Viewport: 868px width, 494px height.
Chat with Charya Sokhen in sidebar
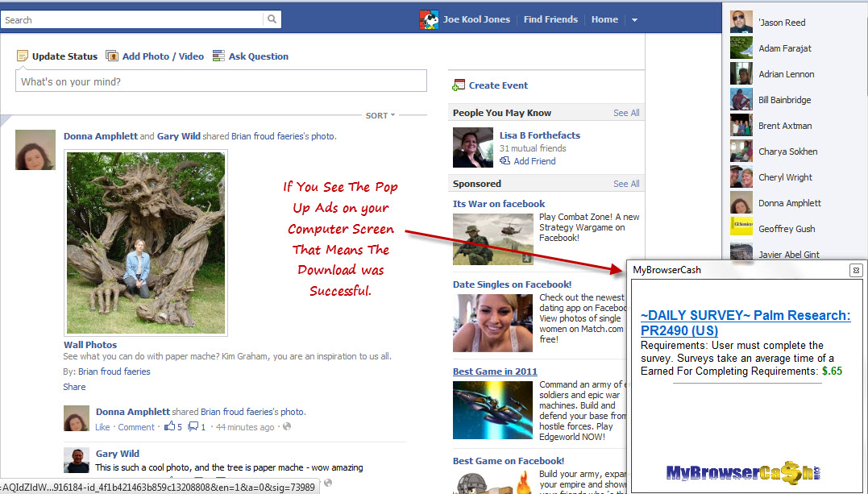coord(787,152)
